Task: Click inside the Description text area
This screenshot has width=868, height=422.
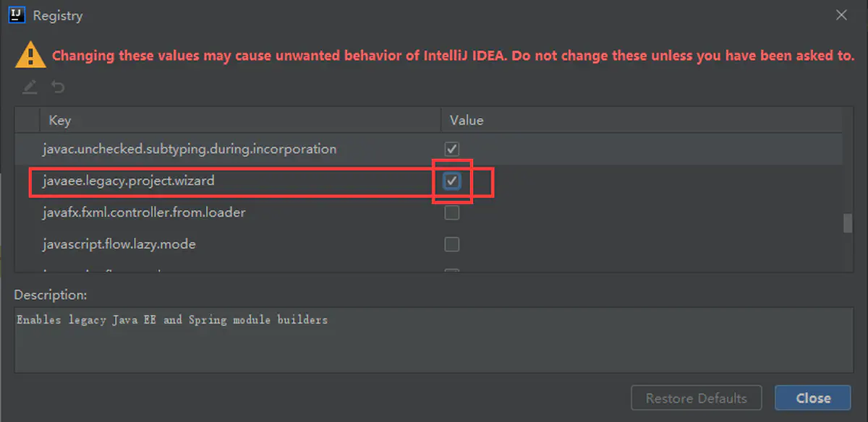Action: coord(433,340)
